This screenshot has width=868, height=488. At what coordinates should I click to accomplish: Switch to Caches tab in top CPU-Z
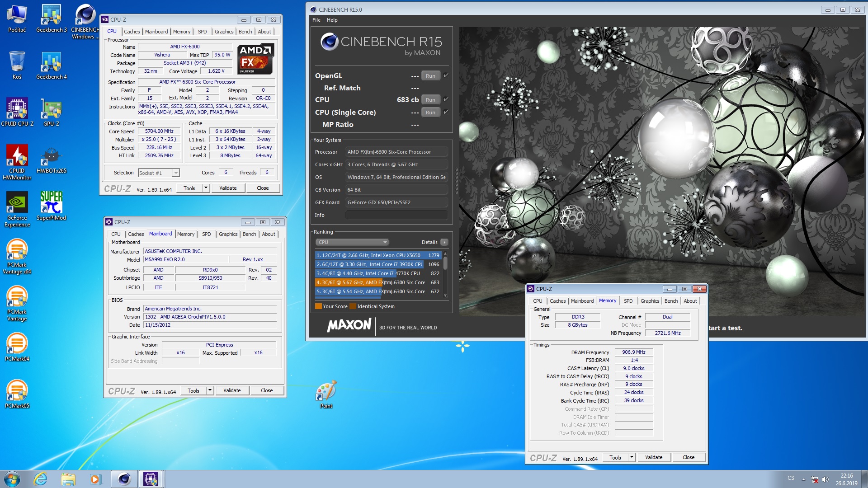(132, 32)
